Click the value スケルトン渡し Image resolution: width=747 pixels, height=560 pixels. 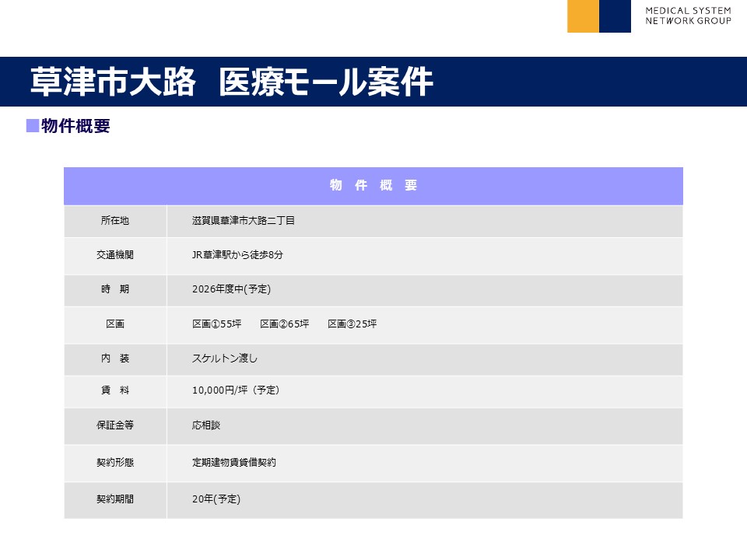click(x=224, y=358)
